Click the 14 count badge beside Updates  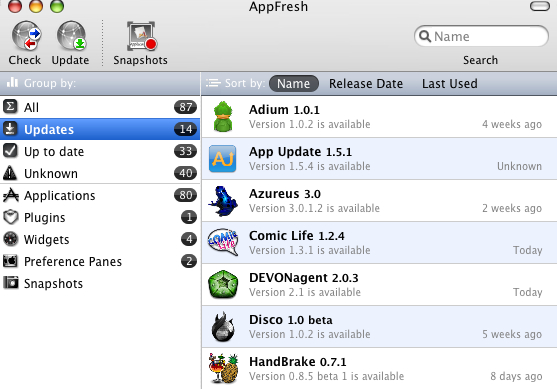point(185,129)
